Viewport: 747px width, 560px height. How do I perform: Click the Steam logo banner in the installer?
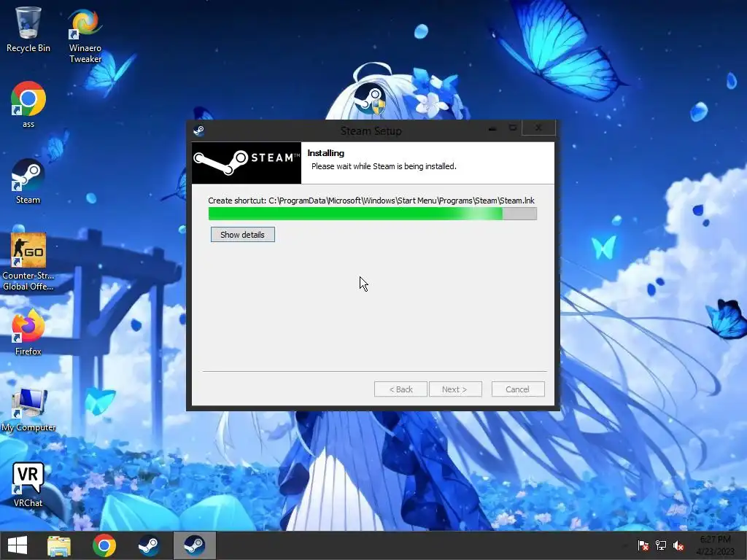(x=247, y=163)
